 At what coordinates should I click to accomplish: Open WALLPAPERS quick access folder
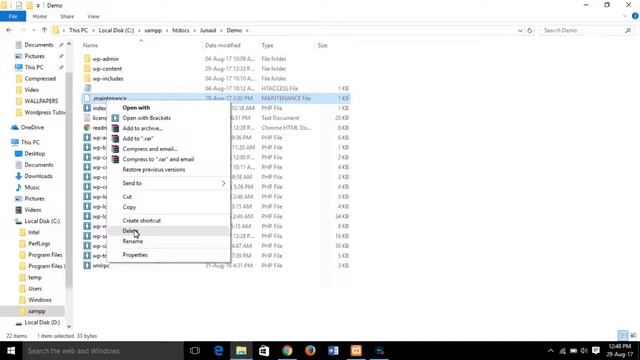41,101
